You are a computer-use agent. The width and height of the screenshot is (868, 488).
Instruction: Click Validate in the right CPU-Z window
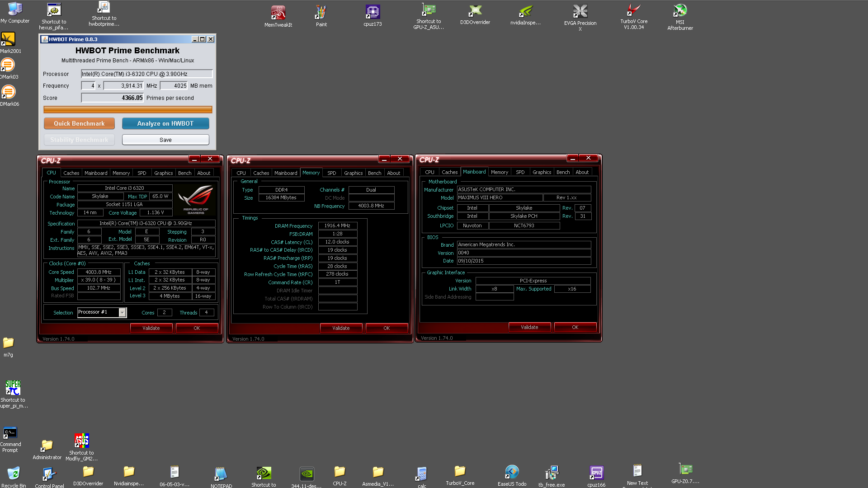(529, 327)
